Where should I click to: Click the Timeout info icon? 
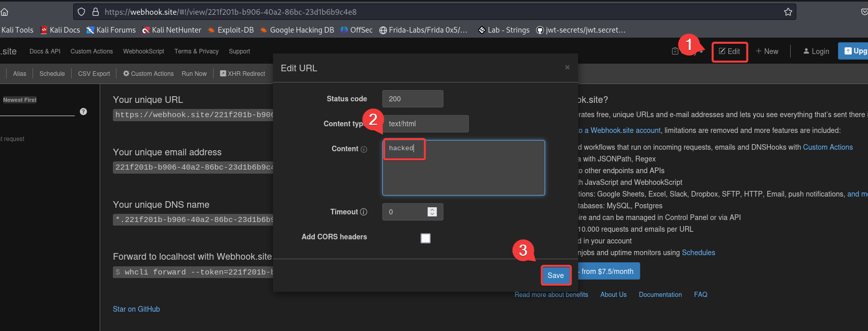coord(364,212)
